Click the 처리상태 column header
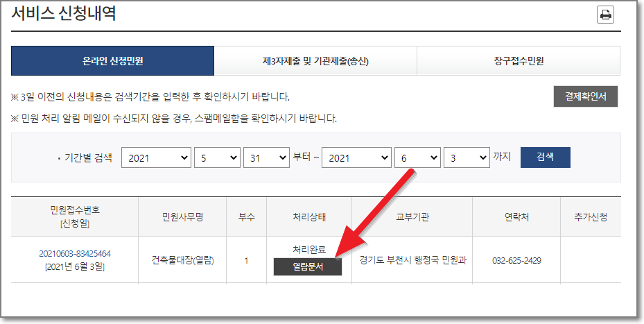 [309, 217]
